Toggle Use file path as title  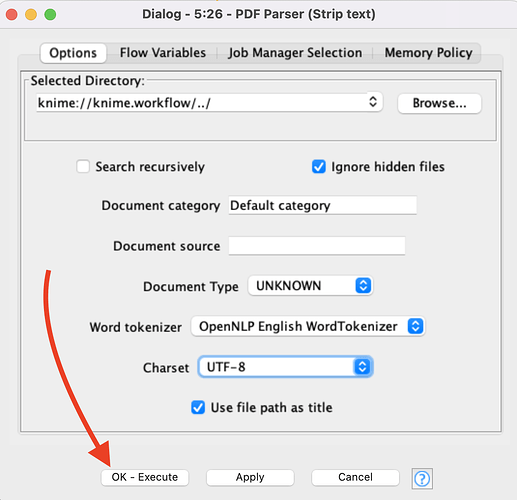198,407
